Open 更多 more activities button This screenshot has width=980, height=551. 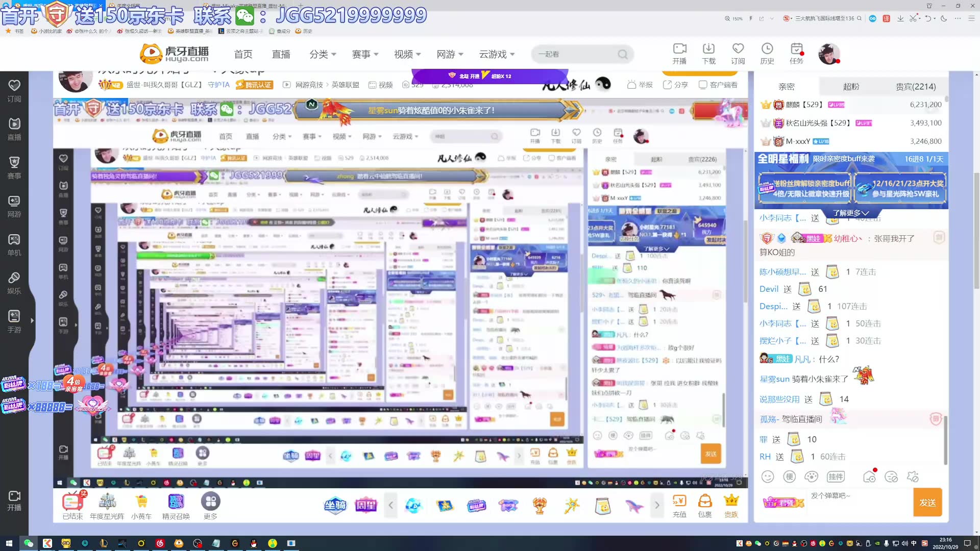(x=210, y=506)
